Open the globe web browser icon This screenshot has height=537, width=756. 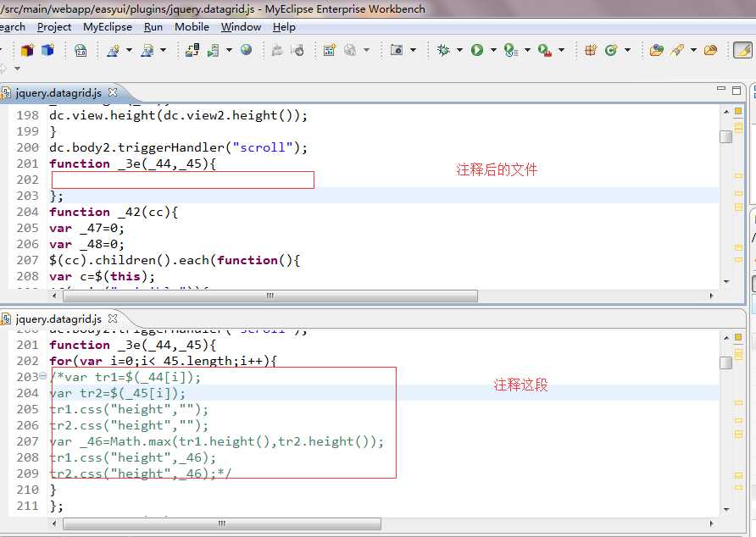pos(247,50)
